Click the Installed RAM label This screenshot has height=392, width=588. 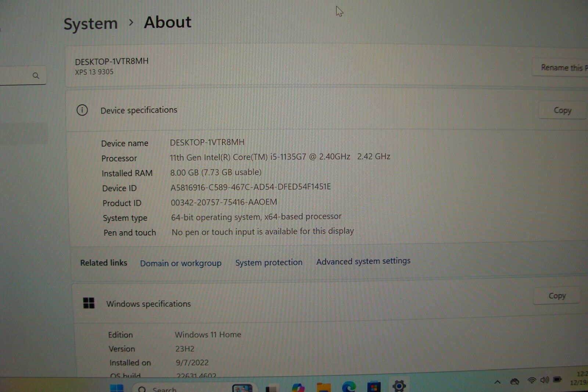pyautogui.click(x=127, y=173)
